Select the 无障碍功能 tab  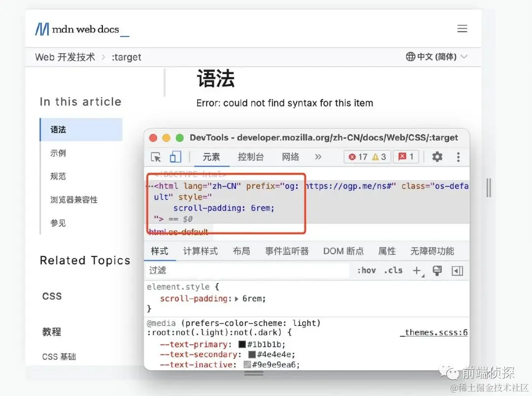[x=432, y=252]
